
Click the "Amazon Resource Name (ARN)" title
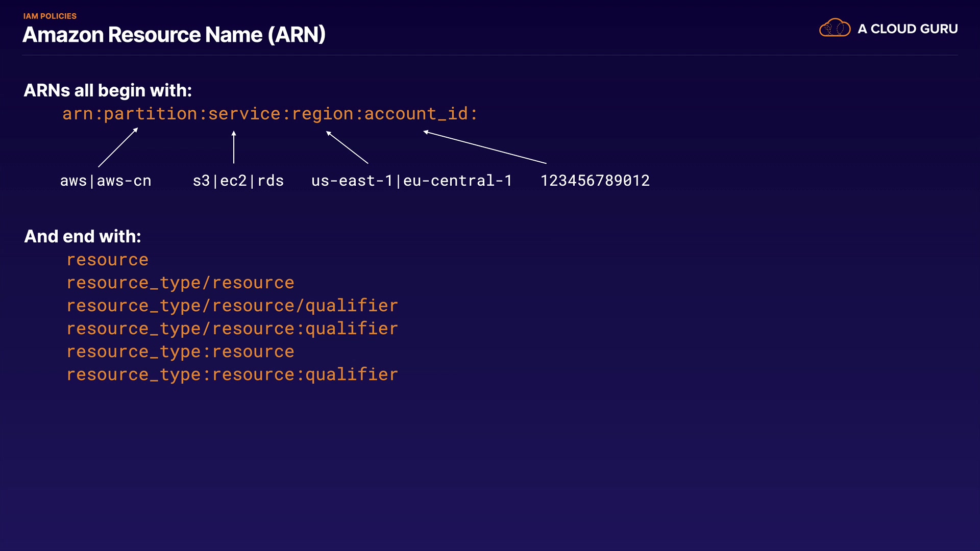click(174, 35)
